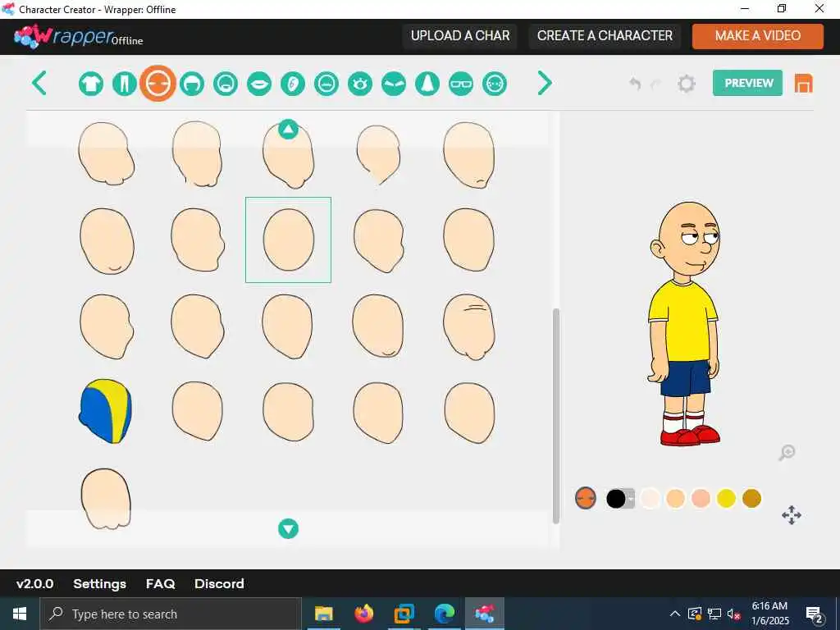Click the character preview figure
Screen dimensions: 840x630
click(x=684, y=323)
